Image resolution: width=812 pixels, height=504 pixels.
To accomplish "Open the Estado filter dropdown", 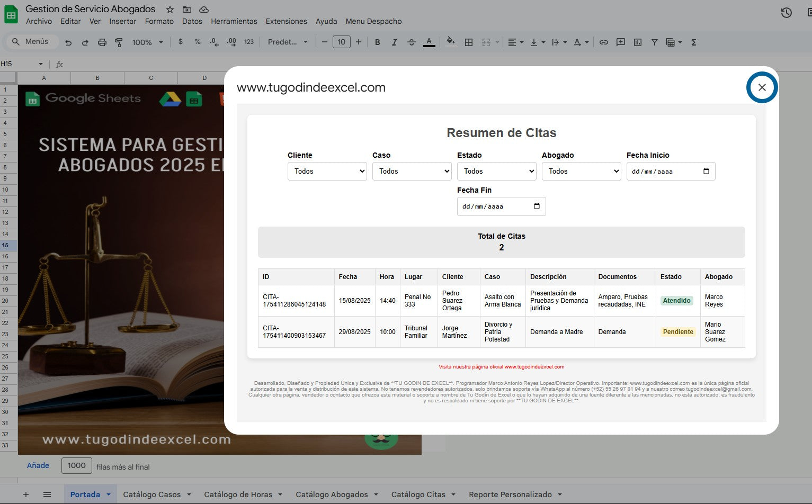I will tap(497, 171).
